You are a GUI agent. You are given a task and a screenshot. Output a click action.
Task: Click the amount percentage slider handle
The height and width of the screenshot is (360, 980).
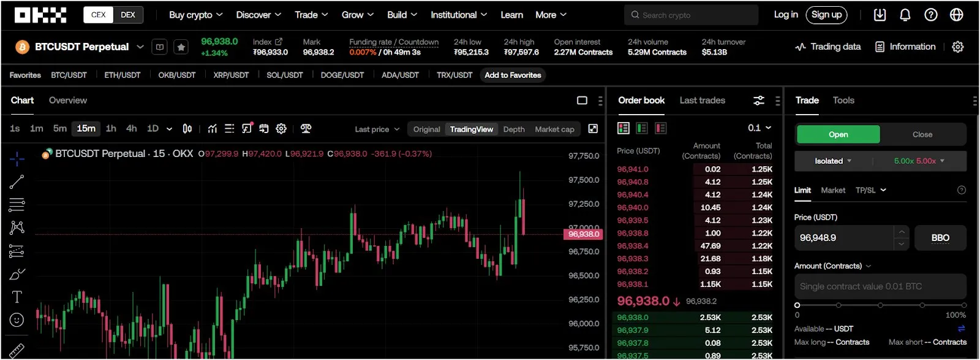pyautogui.click(x=797, y=305)
